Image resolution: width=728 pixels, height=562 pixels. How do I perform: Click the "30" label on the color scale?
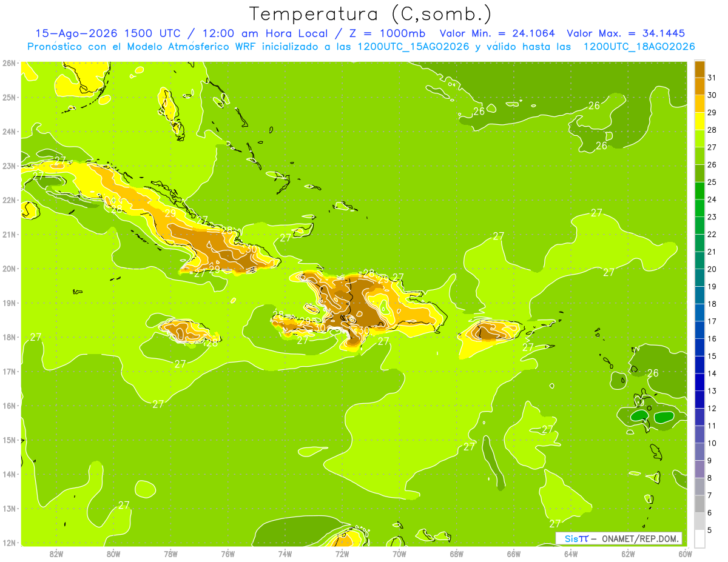pyautogui.click(x=712, y=95)
